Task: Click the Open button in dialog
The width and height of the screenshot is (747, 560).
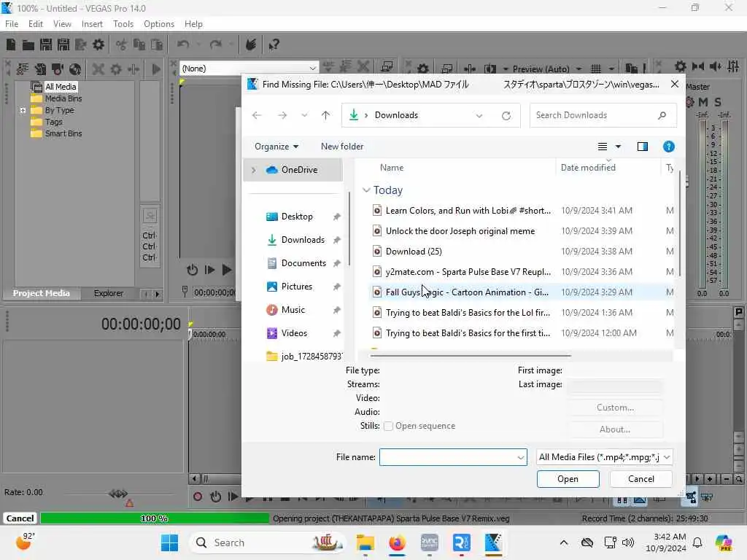Action: 568,479
